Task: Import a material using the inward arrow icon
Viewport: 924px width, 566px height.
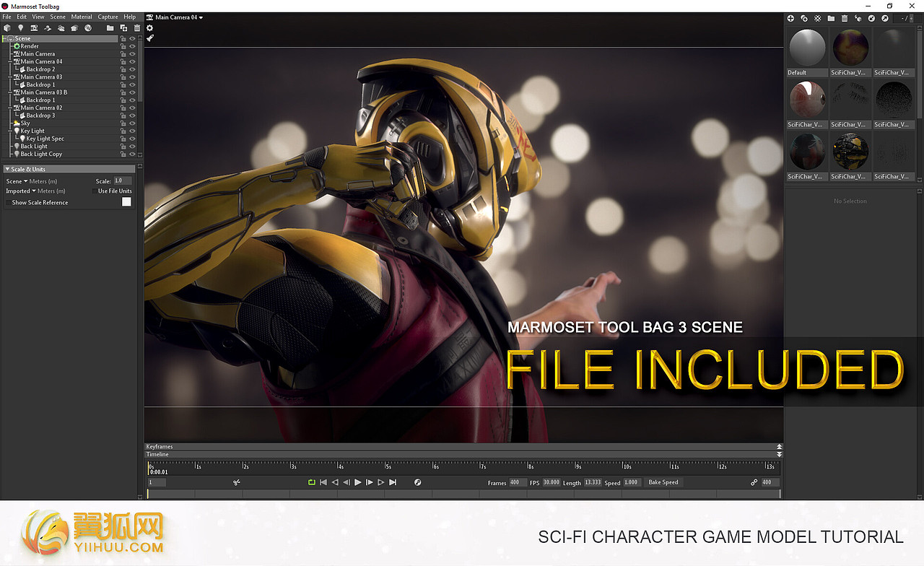Action: [x=871, y=18]
